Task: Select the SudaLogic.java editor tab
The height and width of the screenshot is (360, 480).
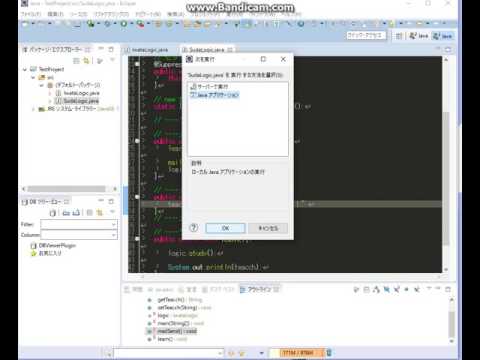Action: (207, 50)
